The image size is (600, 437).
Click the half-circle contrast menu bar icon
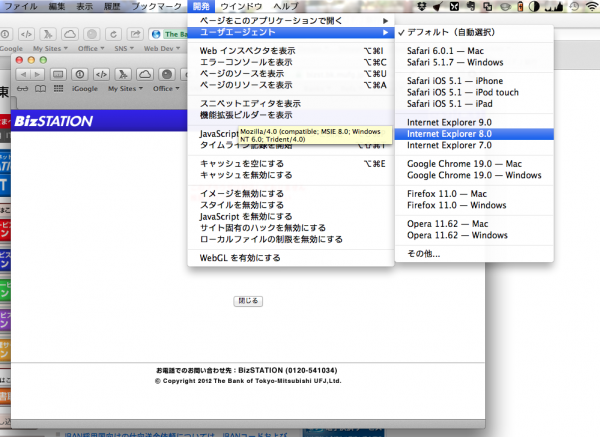coord(534,6)
